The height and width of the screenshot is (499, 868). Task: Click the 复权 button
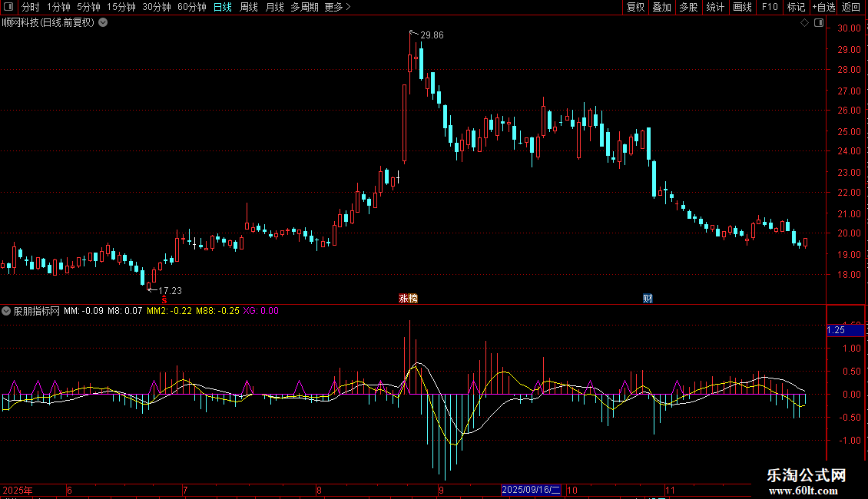(x=635, y=7)
